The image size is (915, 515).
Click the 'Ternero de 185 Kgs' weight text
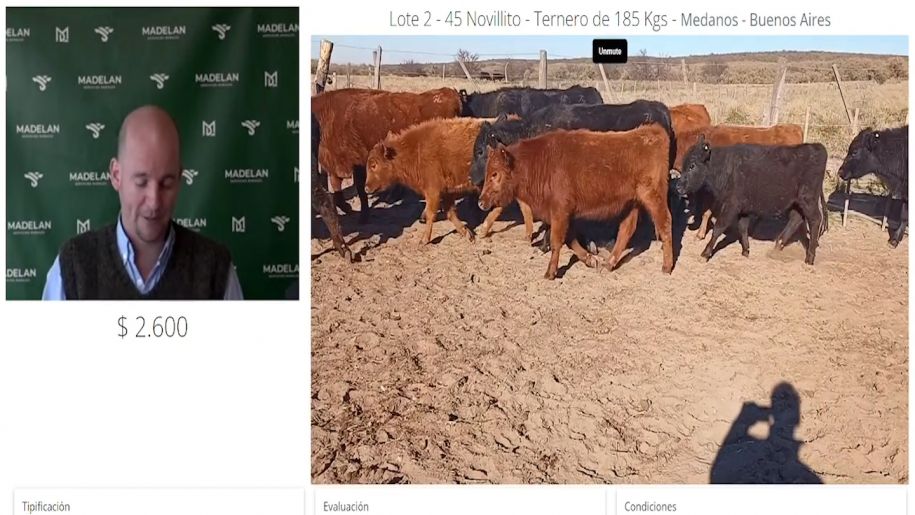point(600,19)
